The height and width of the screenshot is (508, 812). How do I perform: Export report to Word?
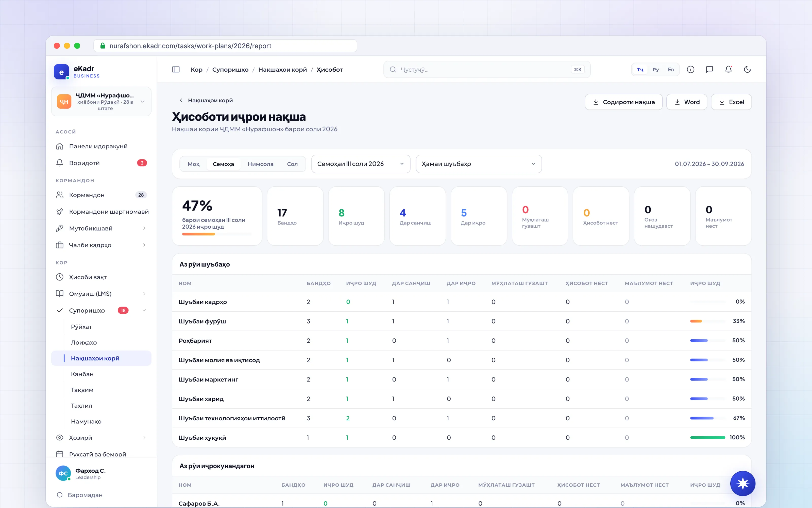(686, 102)
